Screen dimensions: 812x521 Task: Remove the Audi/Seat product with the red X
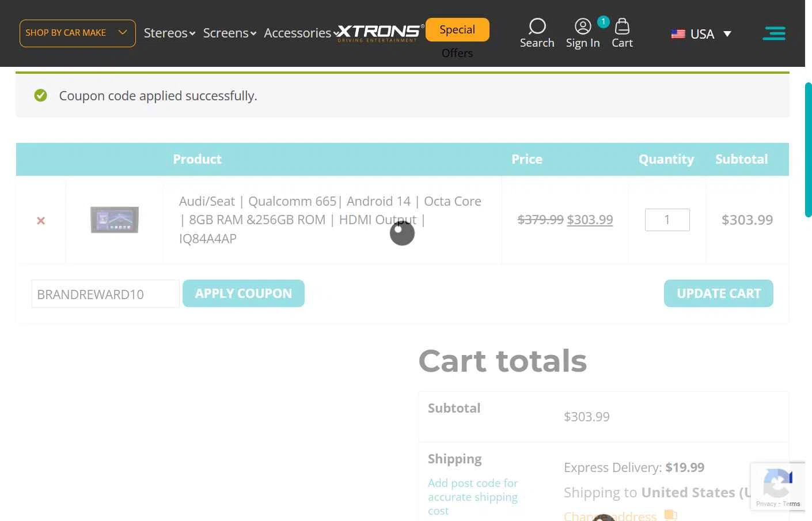[x=41, y=221]
